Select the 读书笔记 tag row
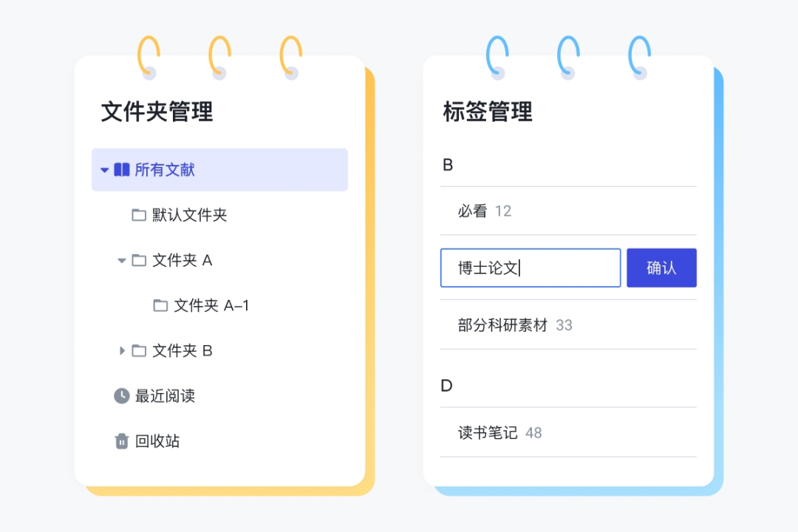The width and height of the screenshot is (798, 532). [x=568, y=433]
